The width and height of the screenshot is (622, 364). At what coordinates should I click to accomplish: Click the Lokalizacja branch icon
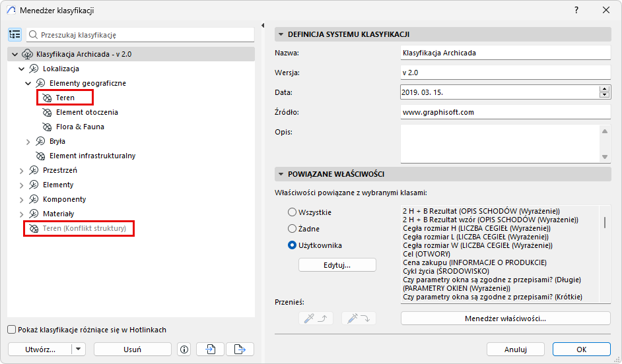34,69
